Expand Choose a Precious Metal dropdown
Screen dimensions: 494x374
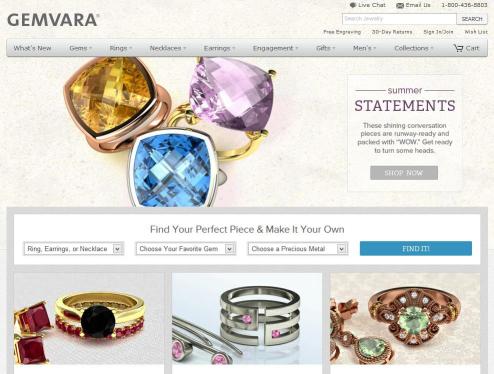pyautogui.click(x=298, y=249)
